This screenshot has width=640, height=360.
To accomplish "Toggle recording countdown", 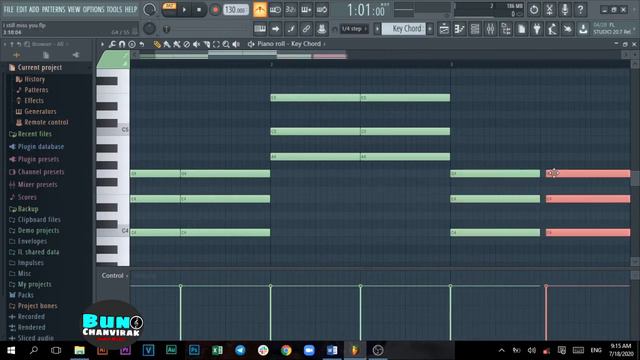I will (x=291, y=10).
